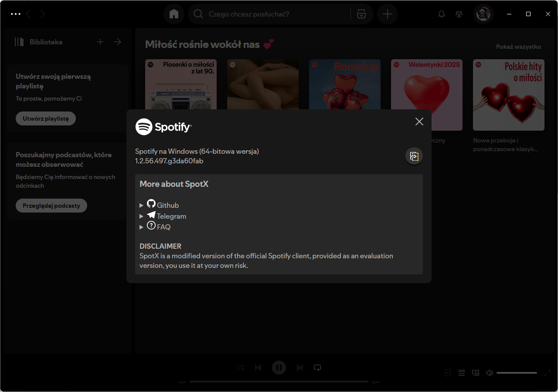Image resolution: width=558 pixels, height=392 pixels.
Task: Toggle the Now Playing view
Action: (x=448, y=373)
